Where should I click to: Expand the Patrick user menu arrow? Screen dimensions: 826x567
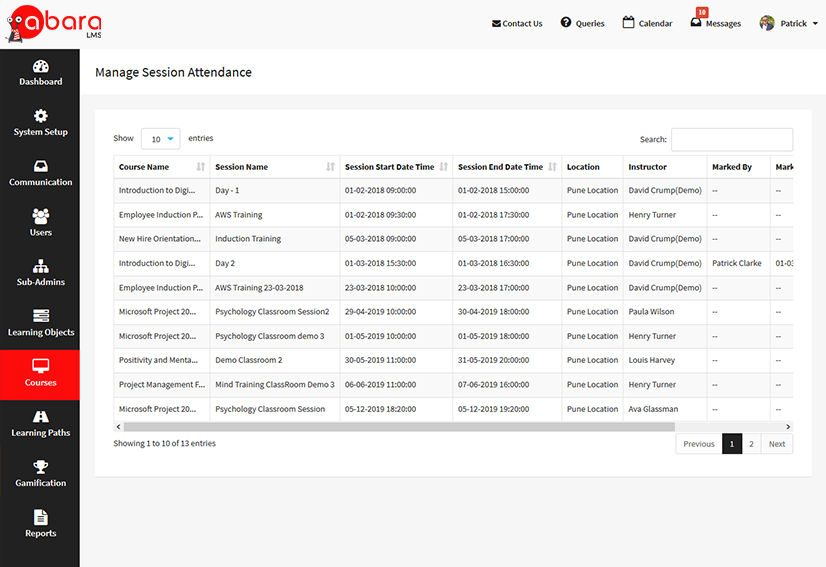pyautogui.click(x=815, y=24)
